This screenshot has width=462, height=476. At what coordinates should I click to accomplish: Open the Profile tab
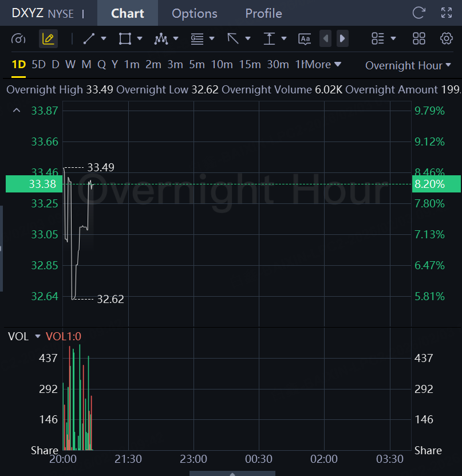[x=263, y=13]
